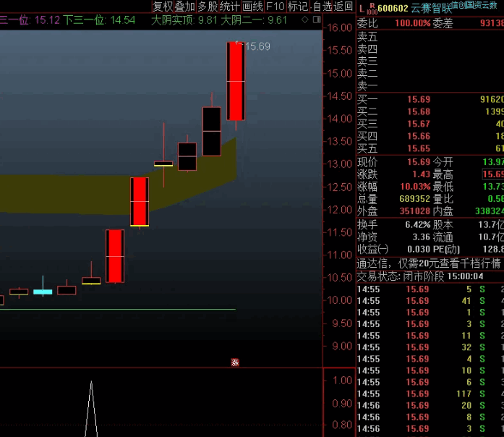Click 现价 value 15.69

pos(419,162)
